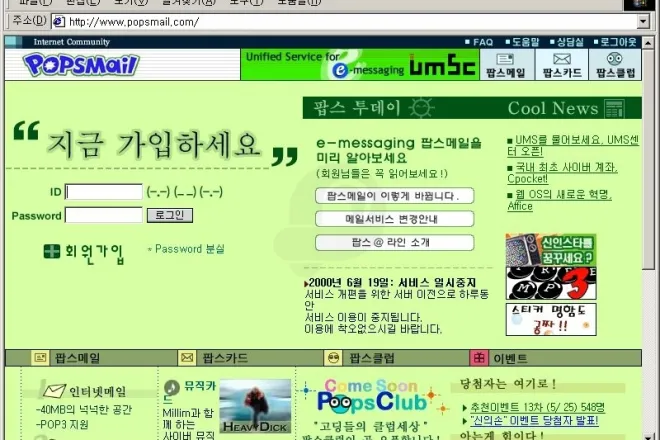Viewport: 660px width, 440px height.
Task: Open the 도움말 link in top bar
Action: [525, 42]
